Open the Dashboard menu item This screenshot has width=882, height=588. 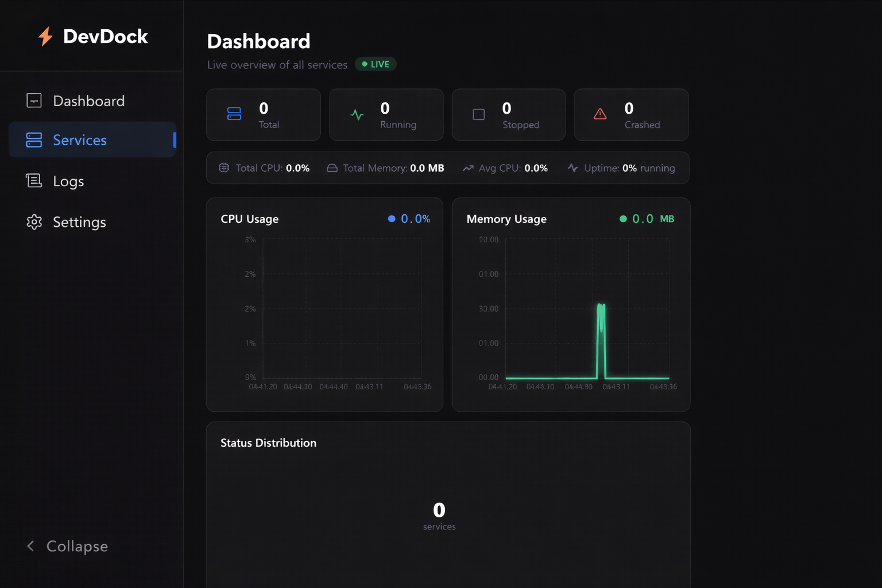88,101
